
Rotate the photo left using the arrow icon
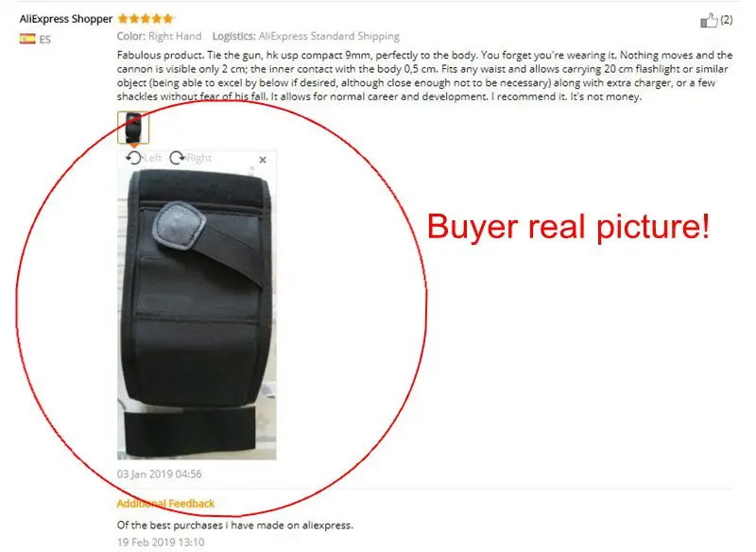[133, 158]
